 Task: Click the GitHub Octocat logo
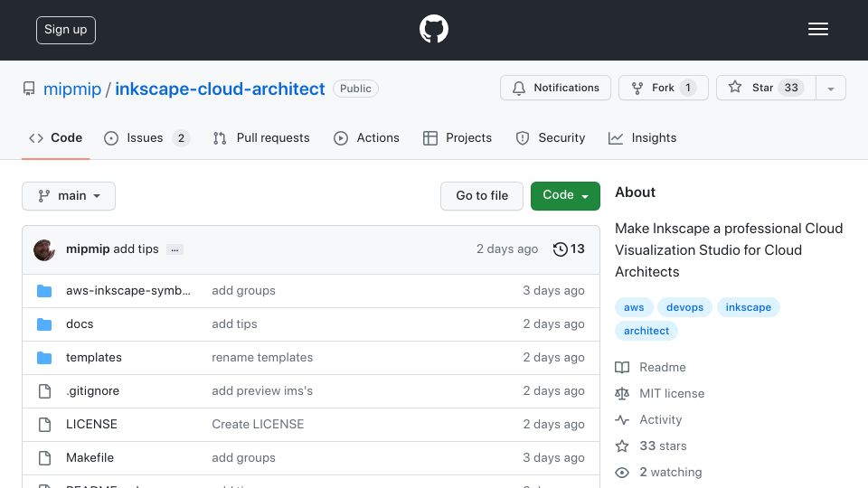click(x=433, y=29)
